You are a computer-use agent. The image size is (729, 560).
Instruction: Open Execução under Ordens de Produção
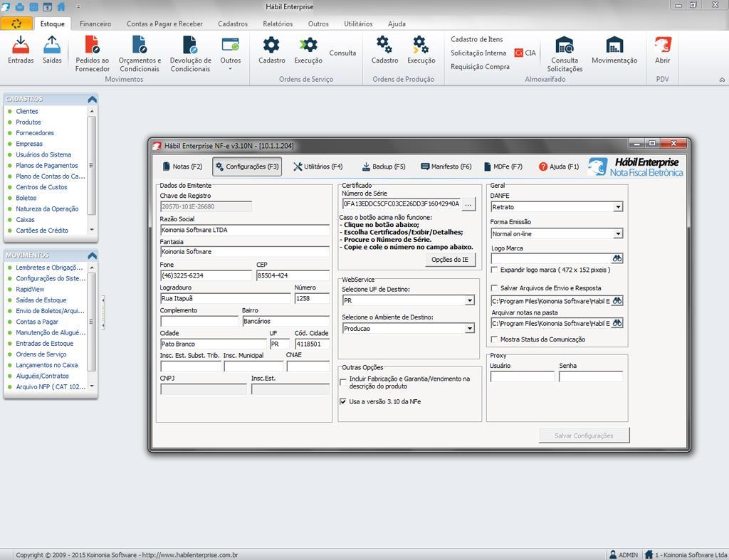(x=421, y=50)
